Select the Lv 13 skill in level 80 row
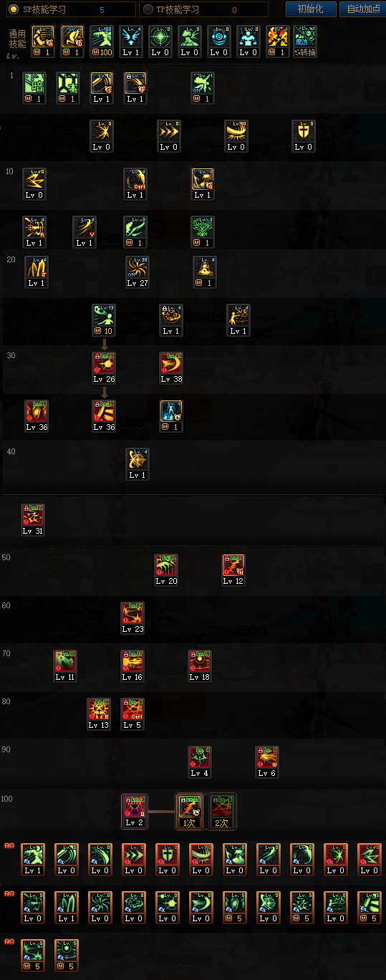 99,714
